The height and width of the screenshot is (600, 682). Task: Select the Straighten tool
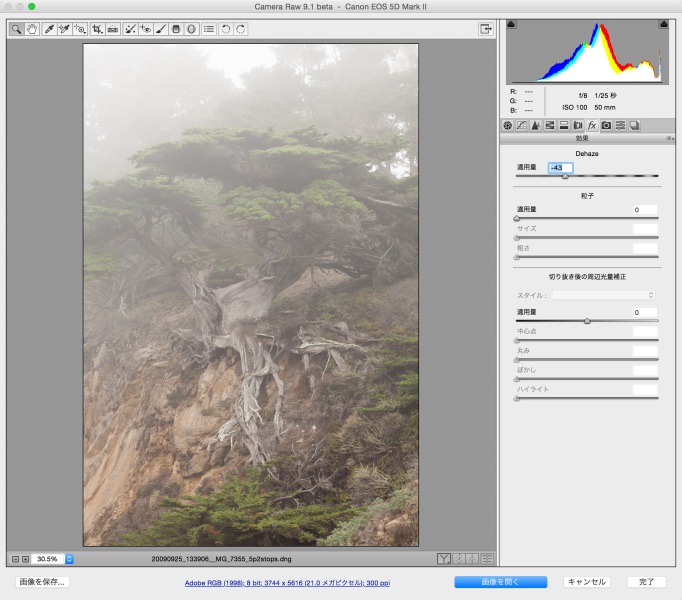(x=113, y=29)
